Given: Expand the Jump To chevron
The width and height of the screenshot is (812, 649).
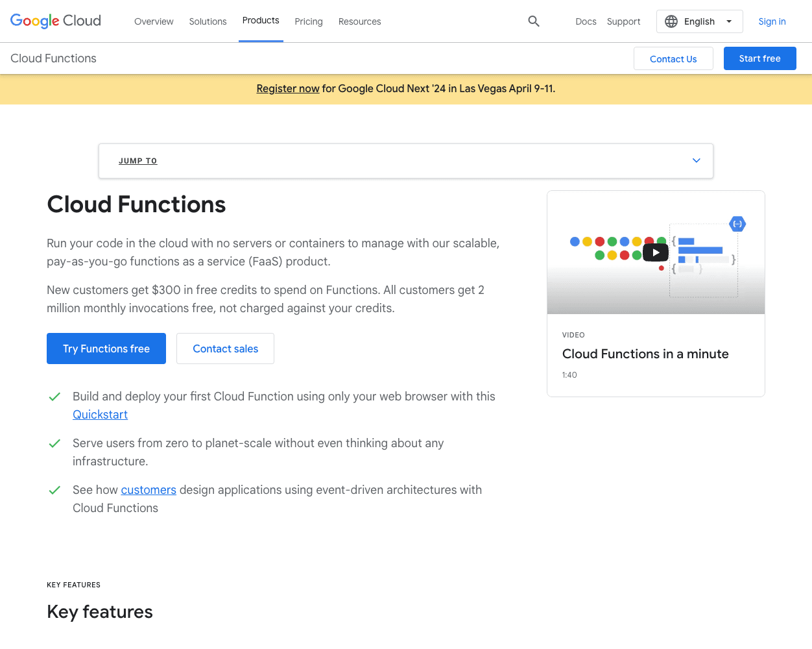Looking at the screenshot, I should [x=697, y=160].
